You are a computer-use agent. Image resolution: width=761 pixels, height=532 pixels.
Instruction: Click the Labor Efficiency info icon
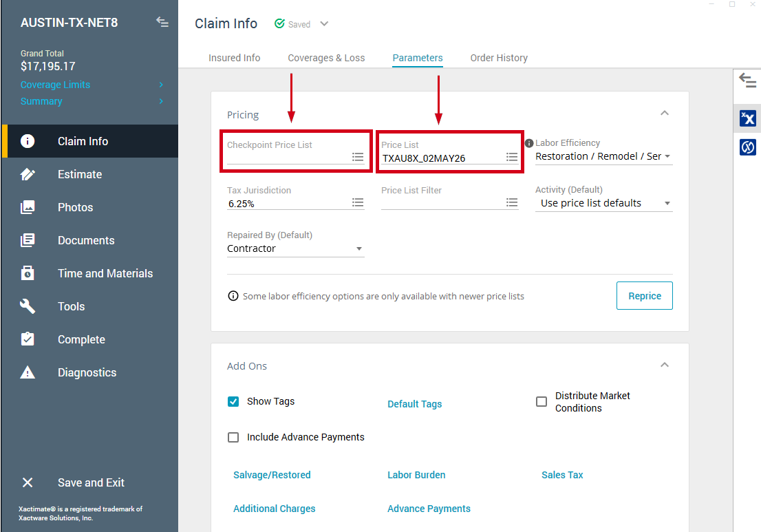(x=529, y=143)
